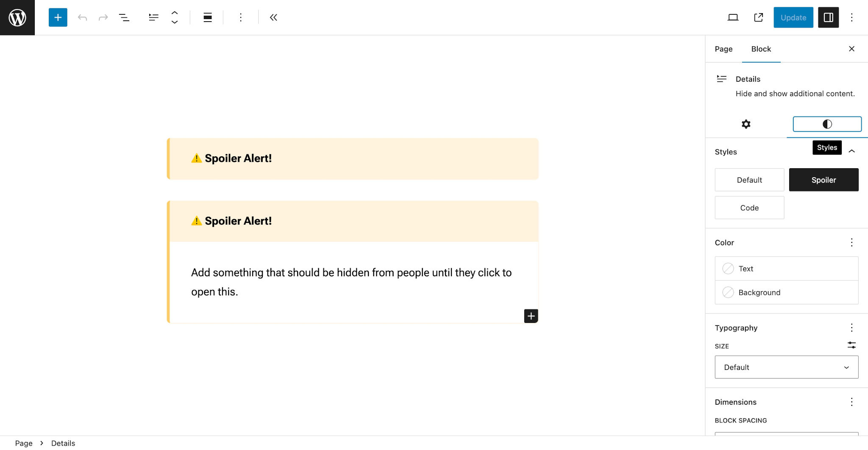Image resolution: width=868 pixels, height=450 pixels.
Task: Switch to the Page tab
Action: click(x=723, y=49)
